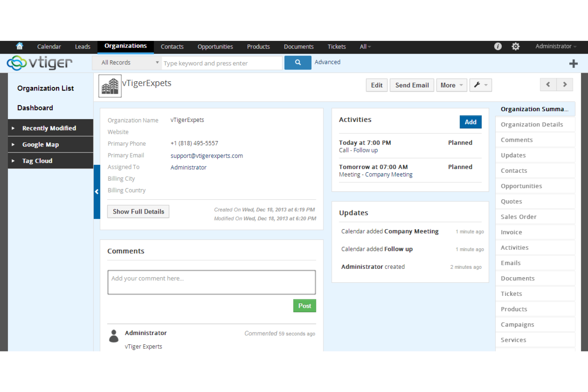Click the Send Email button
The image size is (588, 392).
[412, 85]
